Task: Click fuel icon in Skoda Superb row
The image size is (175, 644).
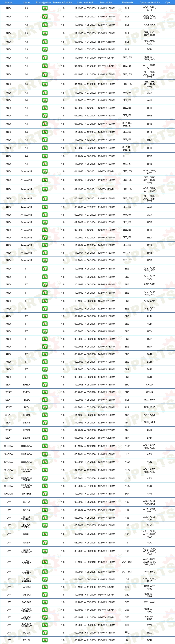Action: coord(45,493)
